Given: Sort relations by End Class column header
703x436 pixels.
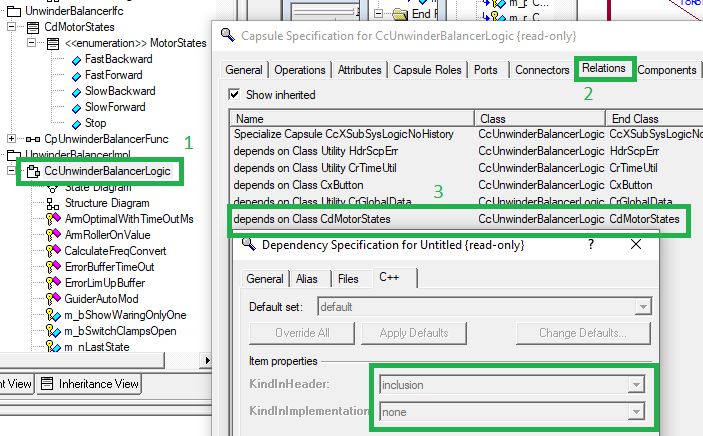Looking at the screenshot, I should (655, 119).
